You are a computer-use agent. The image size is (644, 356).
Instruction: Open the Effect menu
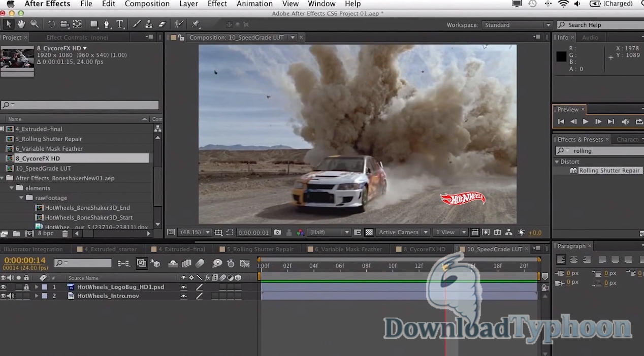217,4
